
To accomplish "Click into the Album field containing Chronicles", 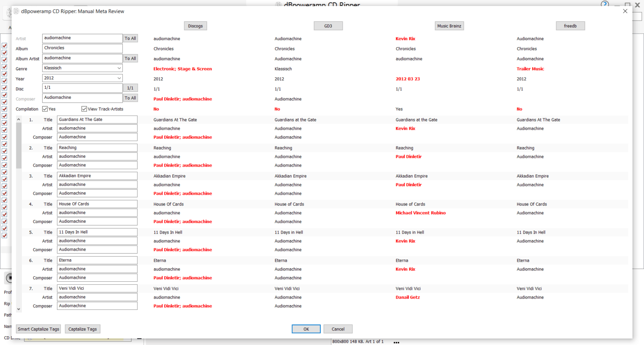I will [x=82, y=48].
